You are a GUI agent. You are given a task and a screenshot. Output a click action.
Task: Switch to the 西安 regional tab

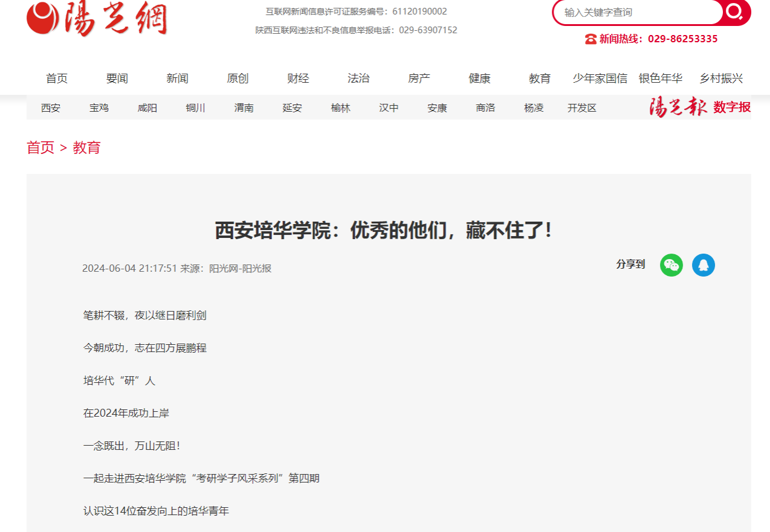51,108
